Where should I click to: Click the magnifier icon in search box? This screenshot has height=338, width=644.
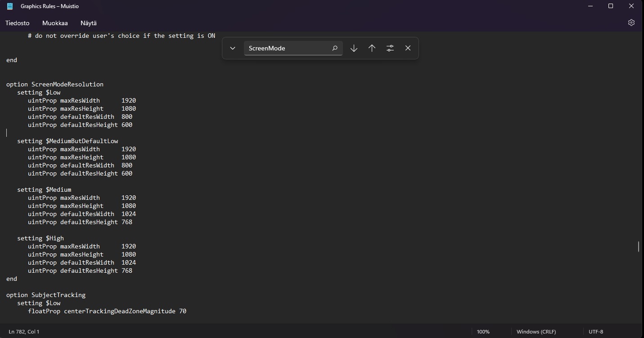click(x=334, y=48)
